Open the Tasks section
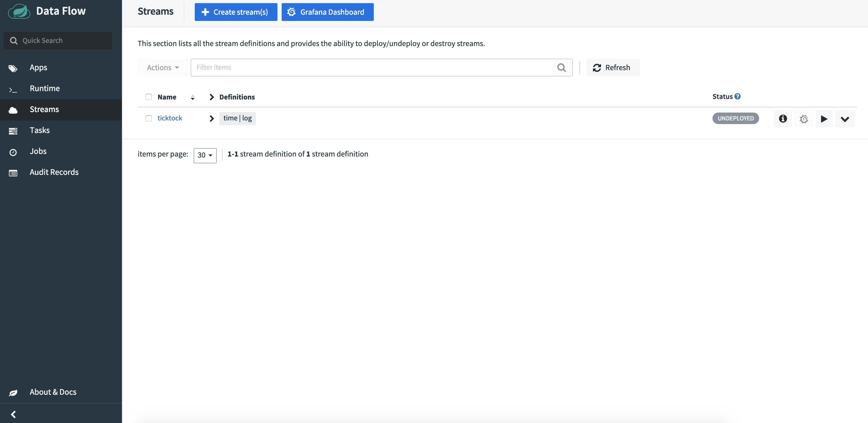Viewport: 868px width, 423px height. coord(61,130)
